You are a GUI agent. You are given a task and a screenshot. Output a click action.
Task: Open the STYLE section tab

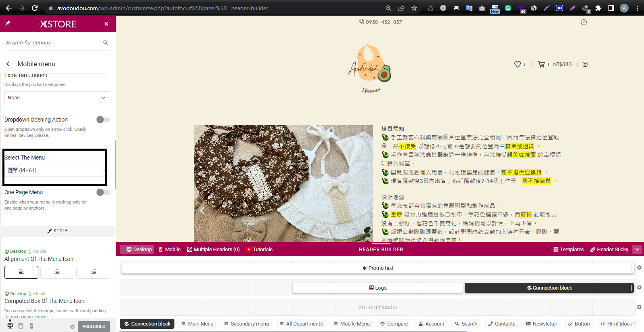57,231
